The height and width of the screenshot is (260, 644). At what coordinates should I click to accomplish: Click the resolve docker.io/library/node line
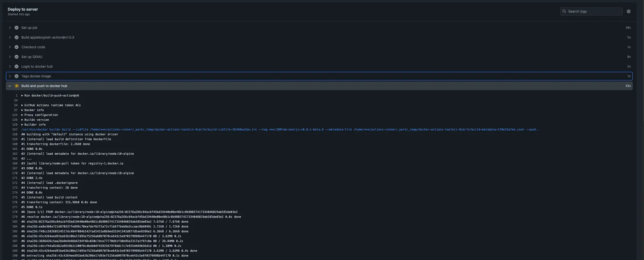click(131, 217)
